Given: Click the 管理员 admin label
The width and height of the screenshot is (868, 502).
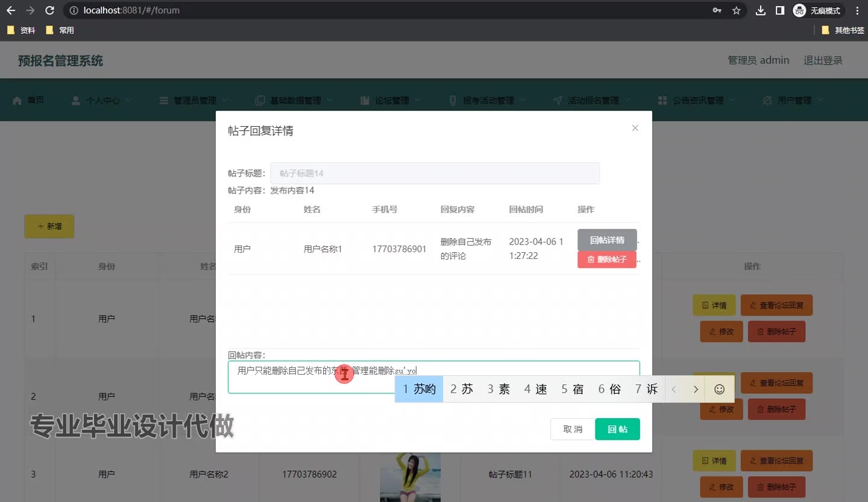Looking at the screenshot, I should pyautogui.click(x=758, y=60).
